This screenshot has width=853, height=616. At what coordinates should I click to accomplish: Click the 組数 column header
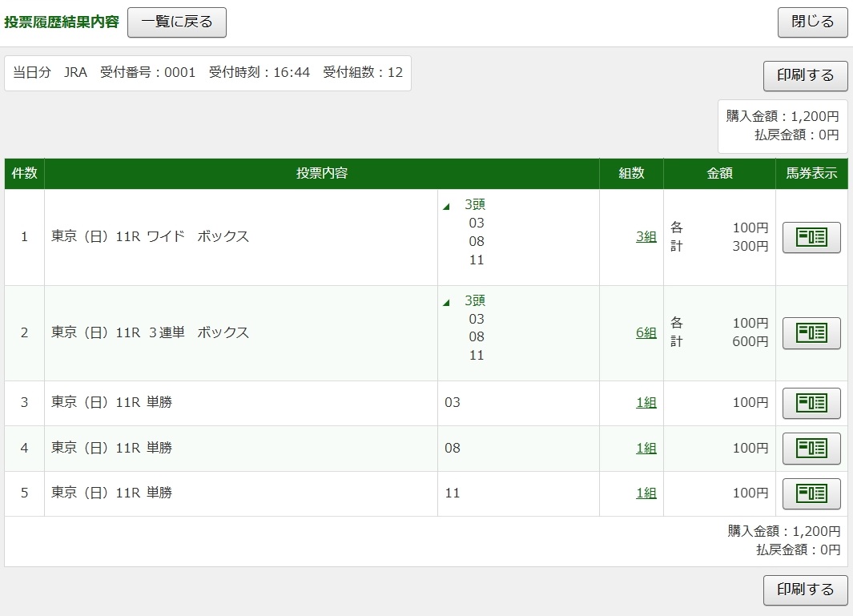coord(632,174)
